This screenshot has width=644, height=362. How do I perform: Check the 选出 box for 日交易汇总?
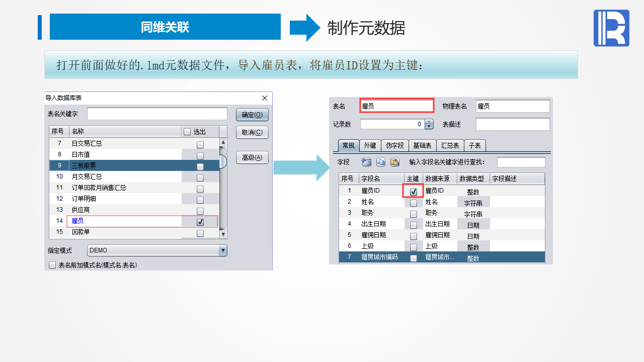pyautogui.click(x=200, y=144)
